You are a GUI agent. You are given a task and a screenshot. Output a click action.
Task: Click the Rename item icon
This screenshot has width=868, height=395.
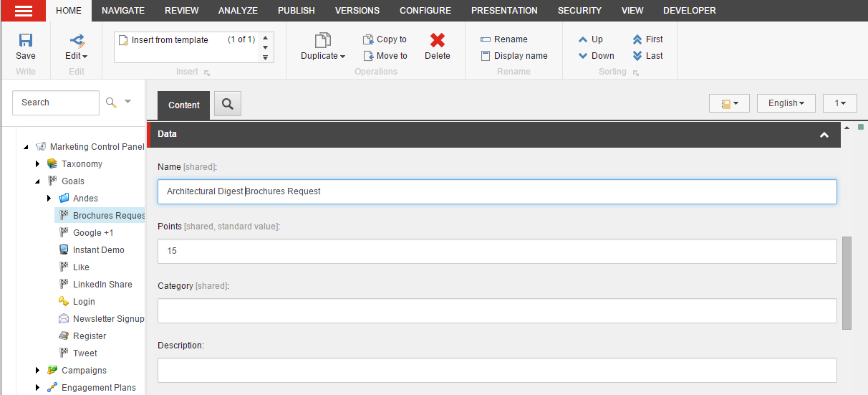pyautogui.click(x=486, y=39)
